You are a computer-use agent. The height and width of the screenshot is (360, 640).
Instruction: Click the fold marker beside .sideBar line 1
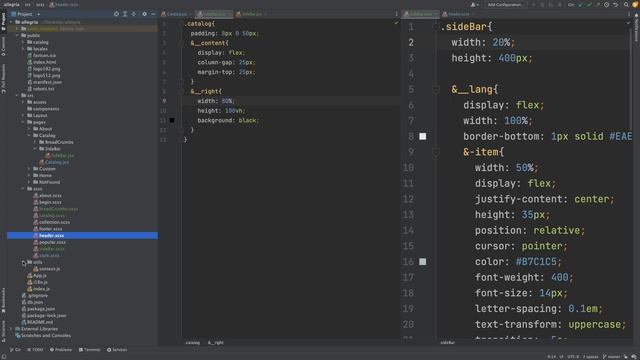(436, 27)
